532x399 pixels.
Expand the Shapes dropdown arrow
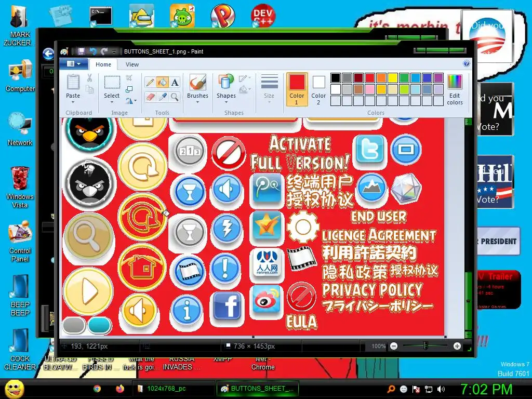(x=226, y=102)
